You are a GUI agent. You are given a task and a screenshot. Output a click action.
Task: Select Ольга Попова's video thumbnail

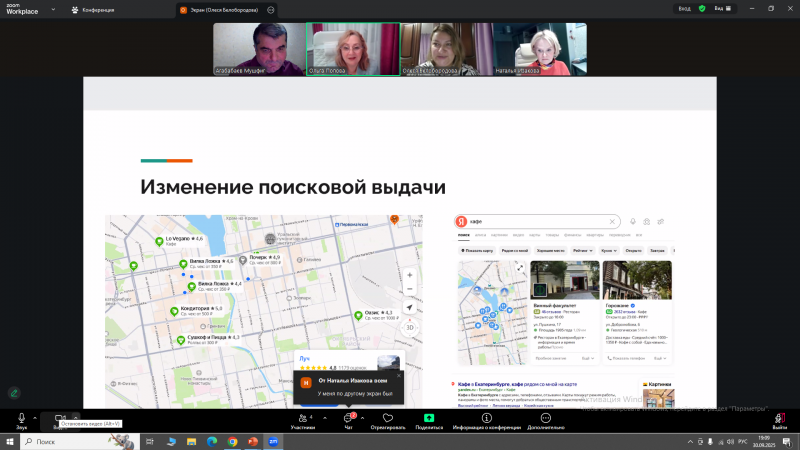[352, 49]
